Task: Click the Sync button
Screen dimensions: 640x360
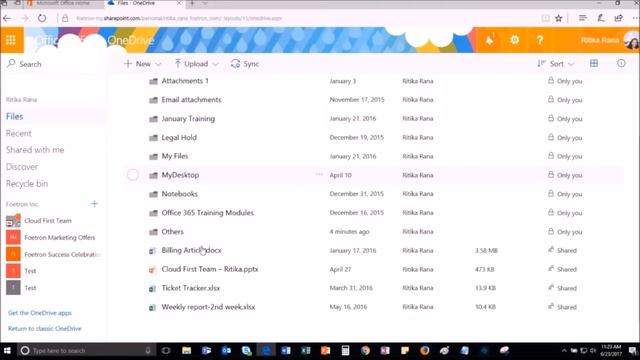Action: click(245, 64)
